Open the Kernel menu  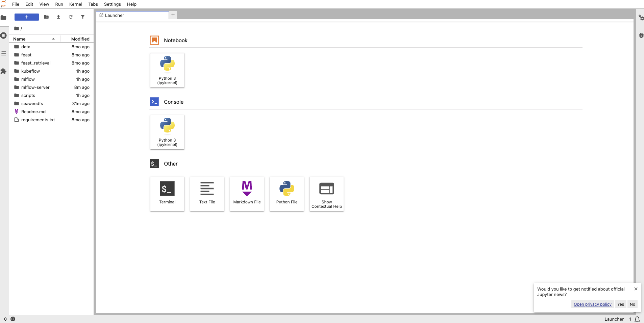pyautogui.click(x=76, y=4)
